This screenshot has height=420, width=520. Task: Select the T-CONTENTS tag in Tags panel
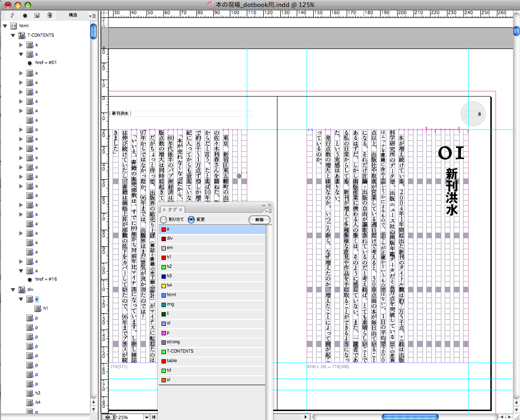(212, 351)
